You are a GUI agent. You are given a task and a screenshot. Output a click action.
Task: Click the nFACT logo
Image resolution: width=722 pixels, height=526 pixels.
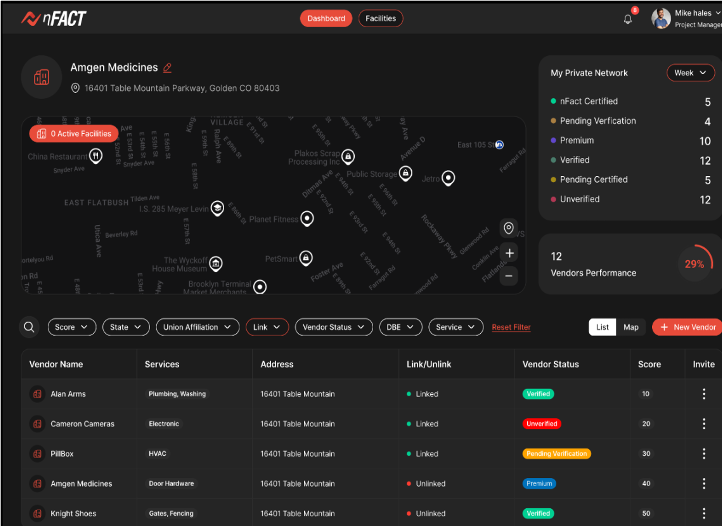pos(53,18)
